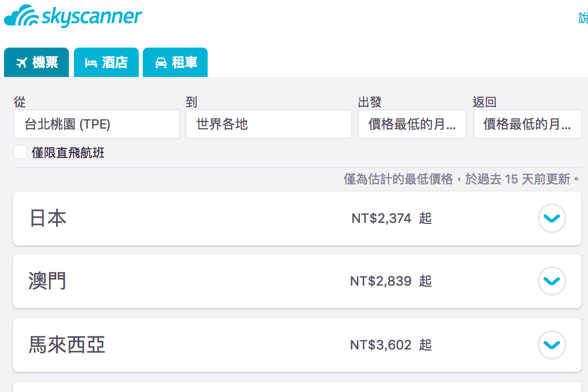Click the 日本 country name

pos(48,218)
